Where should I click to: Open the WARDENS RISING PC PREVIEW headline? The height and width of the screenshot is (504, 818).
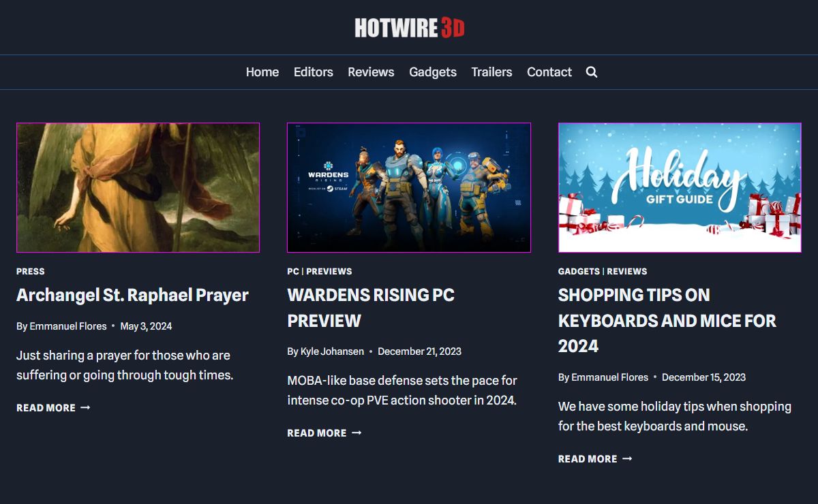click(371, 308)
